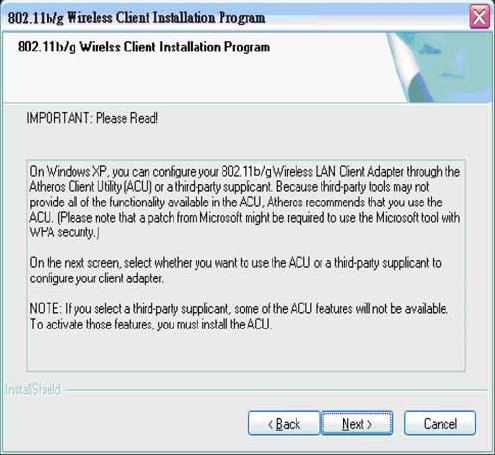Image resolution: width=495 pixels, height=455 pixels.
Task: Click the "configure your client adapter" line
Action: click(x=97, y=278)
